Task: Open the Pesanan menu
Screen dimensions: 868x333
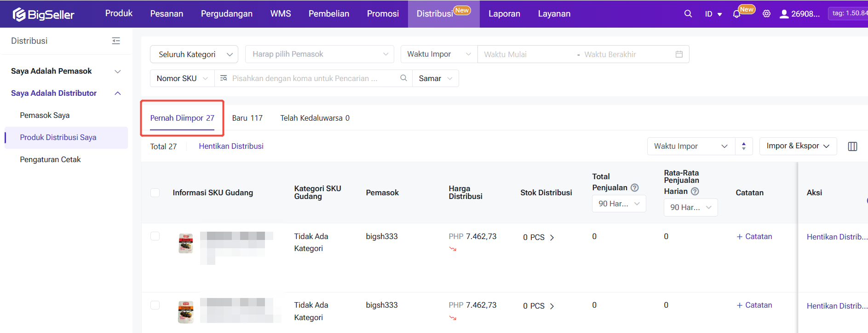Action: coord(167,14)
